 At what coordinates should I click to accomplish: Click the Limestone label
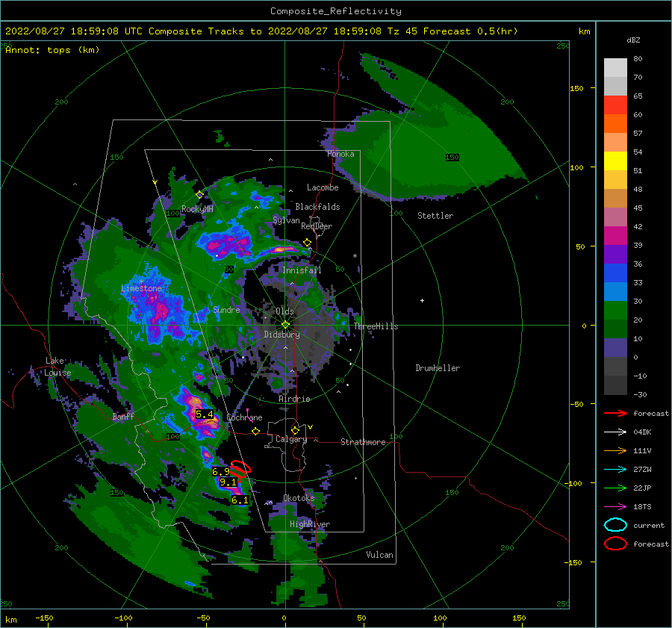point(141,288)
